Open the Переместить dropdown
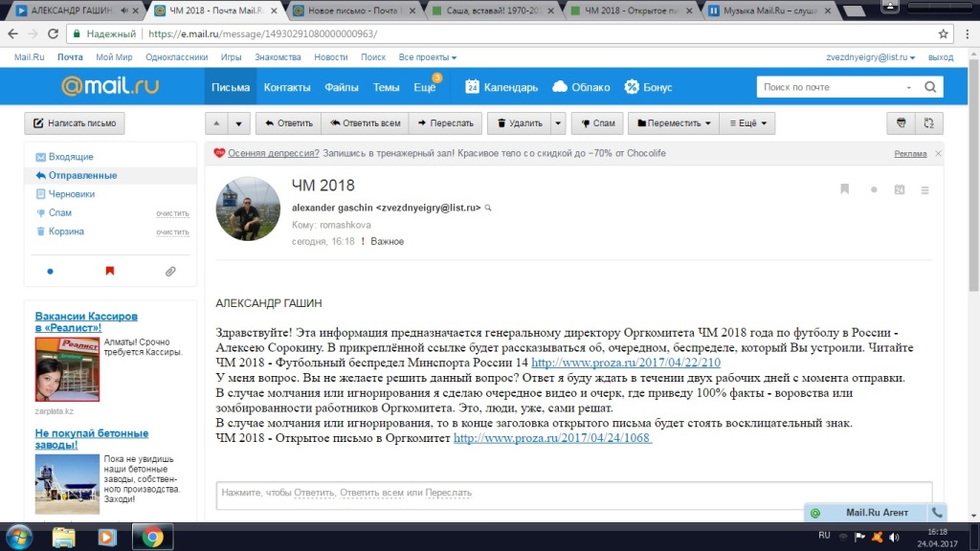Viewport: 980px width, 551px height. coord(674,123)
